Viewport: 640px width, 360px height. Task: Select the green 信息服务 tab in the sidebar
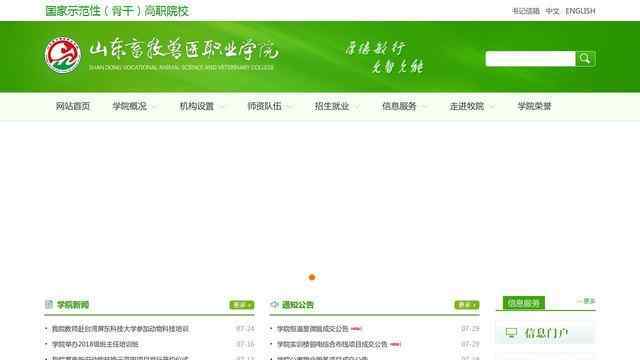[524, 303]
